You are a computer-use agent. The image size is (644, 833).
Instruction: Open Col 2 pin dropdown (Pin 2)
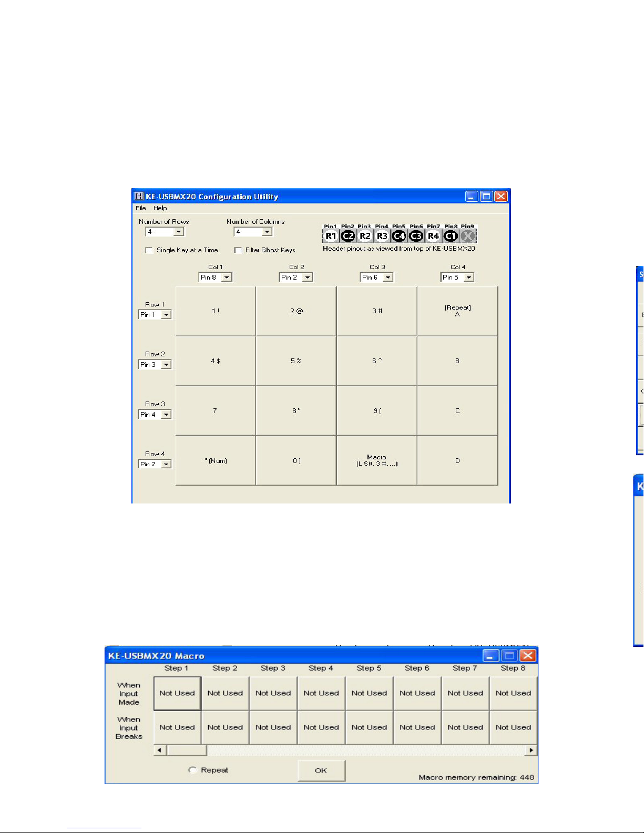(308, 277)
